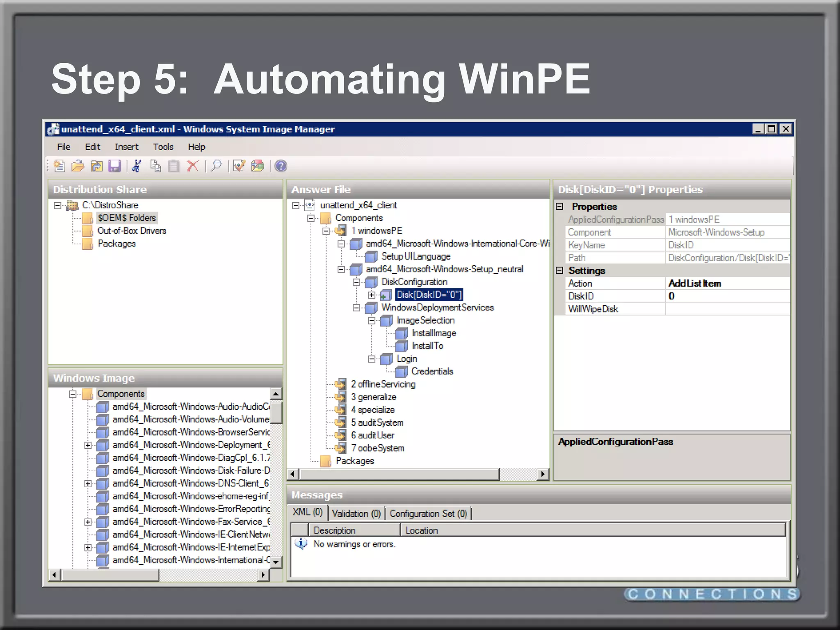Click the SetupUILanguage component icon
Screen dimensions: 840x630
pos(371,256)
